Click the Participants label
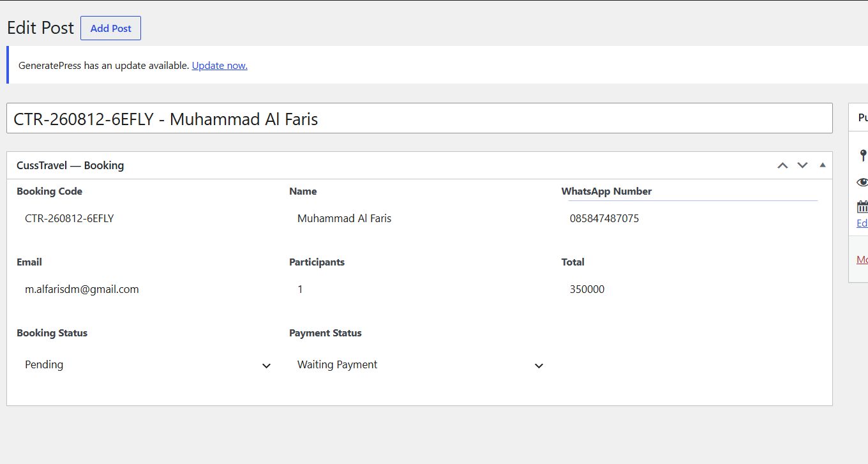 point(317,262)
